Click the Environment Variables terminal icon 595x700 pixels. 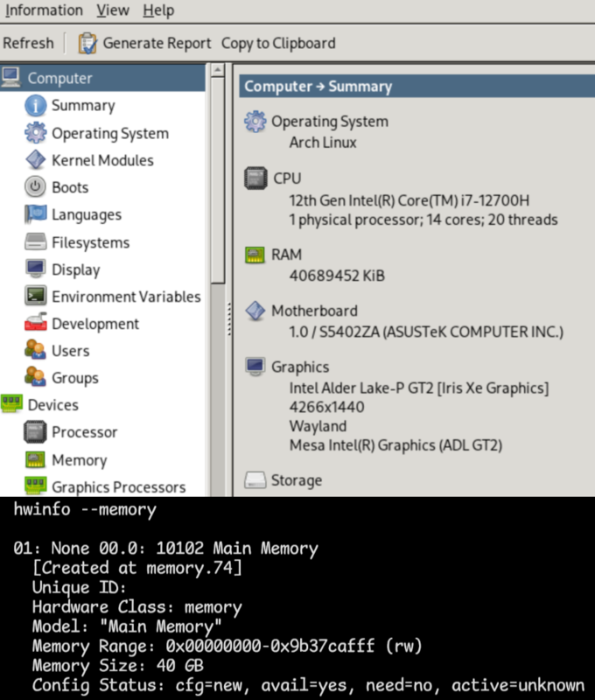pos(35,297)
